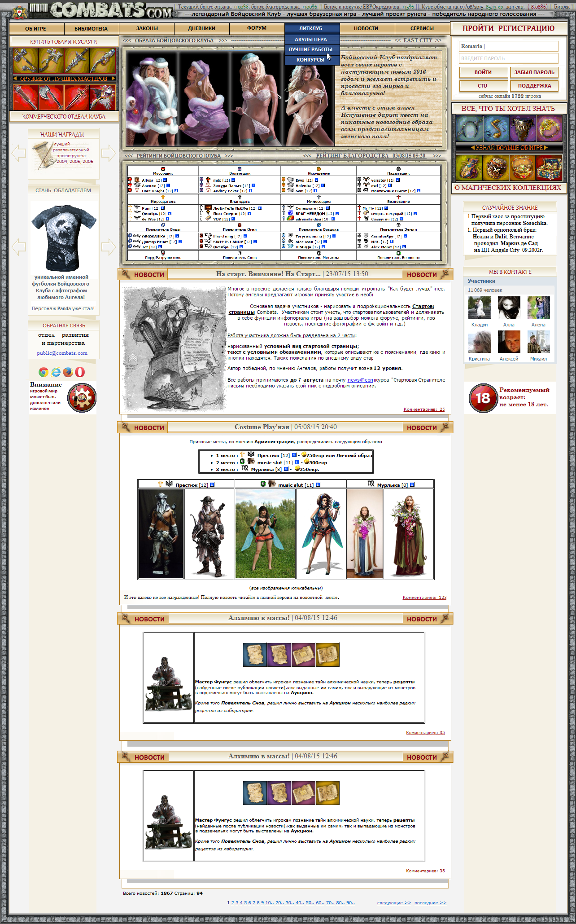Click the golden ring icon
576x924 pixels.
[x=549, y=128]
